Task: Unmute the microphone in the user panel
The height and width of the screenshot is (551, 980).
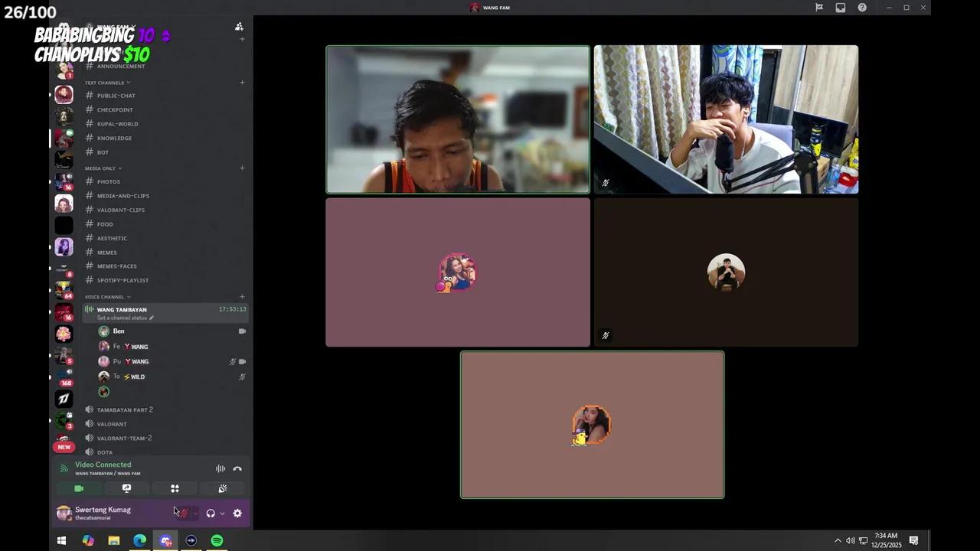Action: point(183,514)
